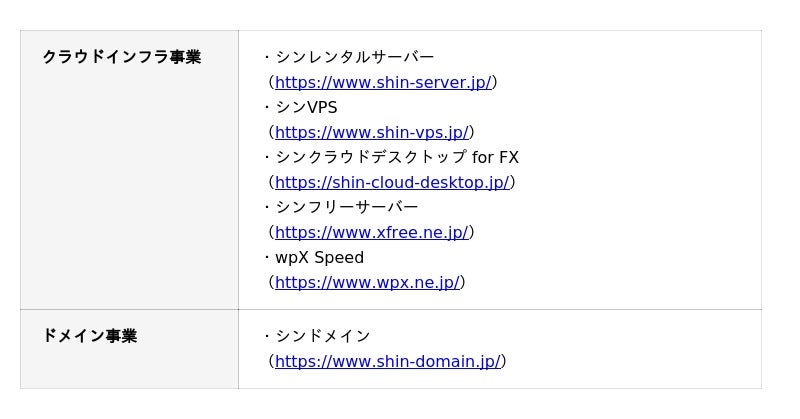Click the シンドメイン service name

(323, 336)
